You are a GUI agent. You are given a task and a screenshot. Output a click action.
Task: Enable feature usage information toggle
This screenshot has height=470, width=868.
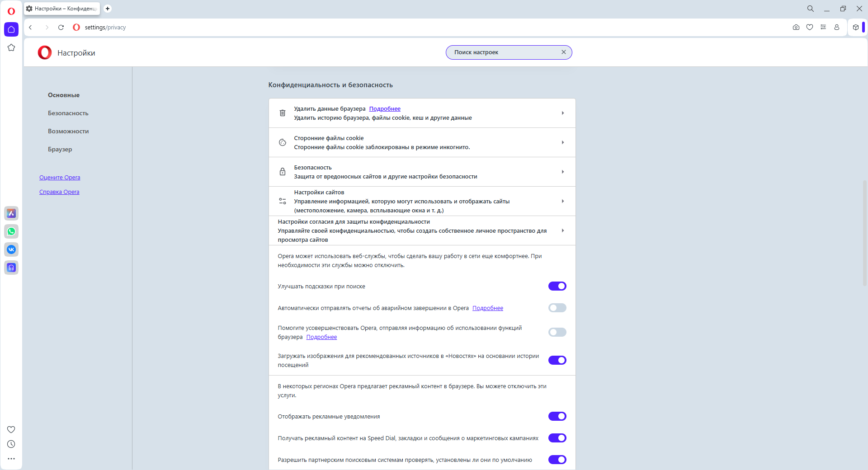click(557, 332)
